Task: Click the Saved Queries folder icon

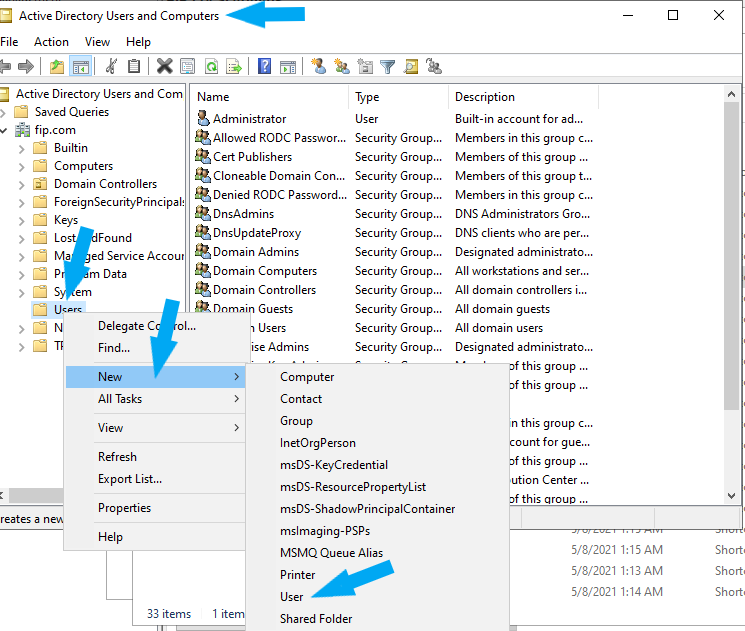Action: (x=21, y=112)
